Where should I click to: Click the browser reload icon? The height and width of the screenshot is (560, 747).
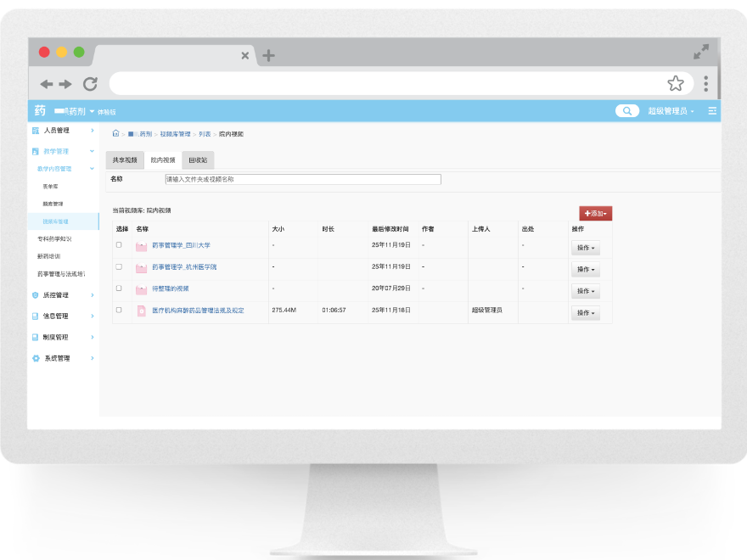90,83
